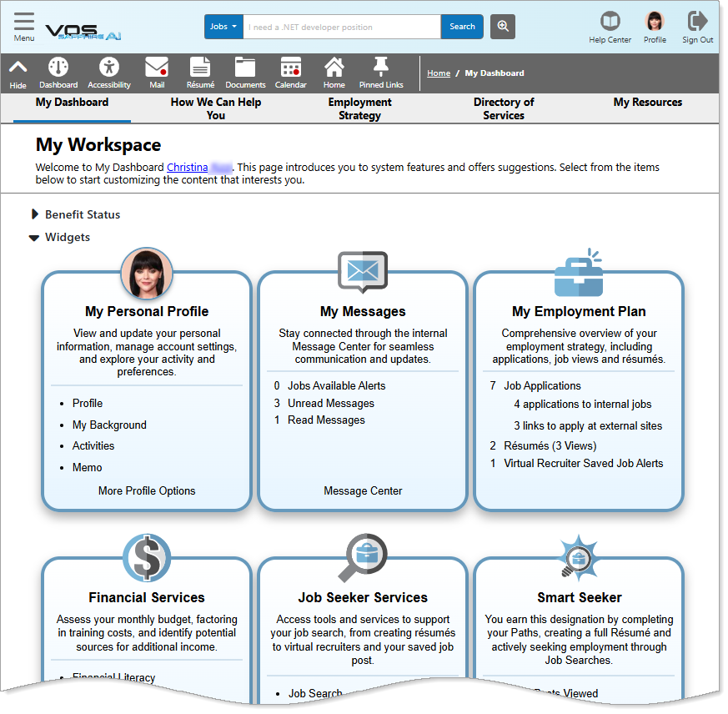Collapse the Widgets section
728x714 pixels.
[x=34, y=237]
